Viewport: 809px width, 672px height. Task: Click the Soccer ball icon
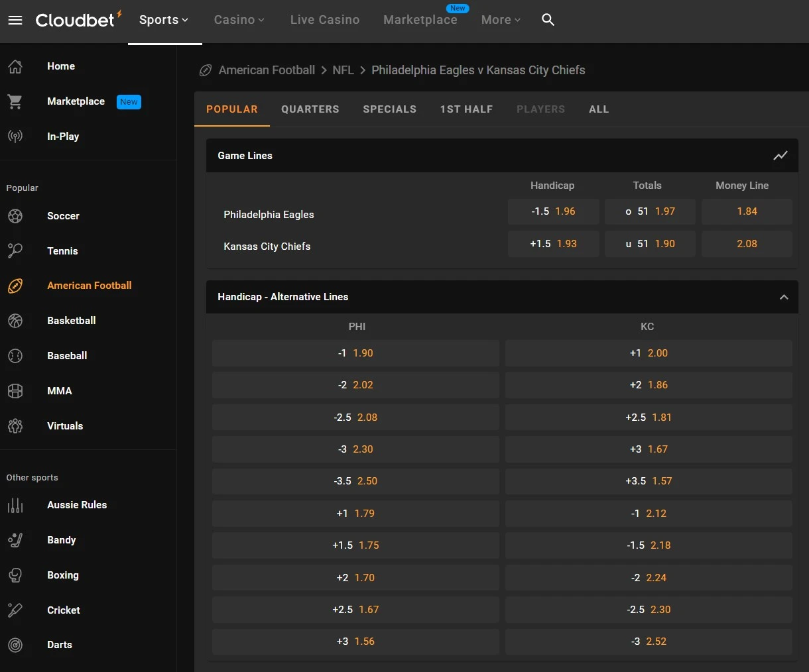(15, 216)
